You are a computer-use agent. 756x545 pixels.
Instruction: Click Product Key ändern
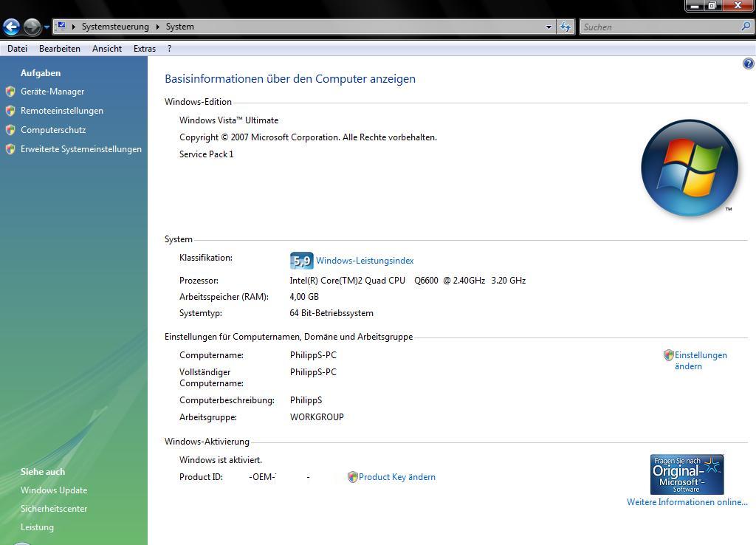click(396, 477)
